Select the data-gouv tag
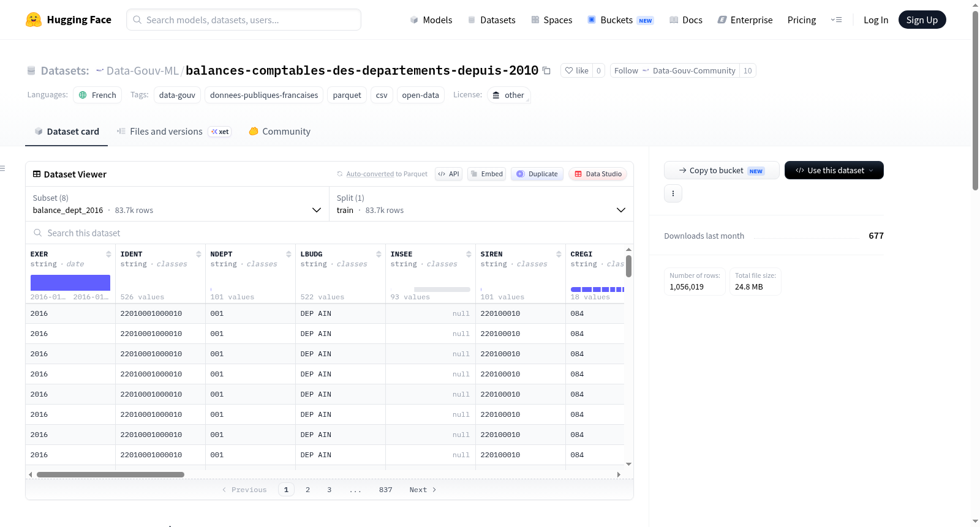This screenshot has width=980, height=527. click(177, 95)
